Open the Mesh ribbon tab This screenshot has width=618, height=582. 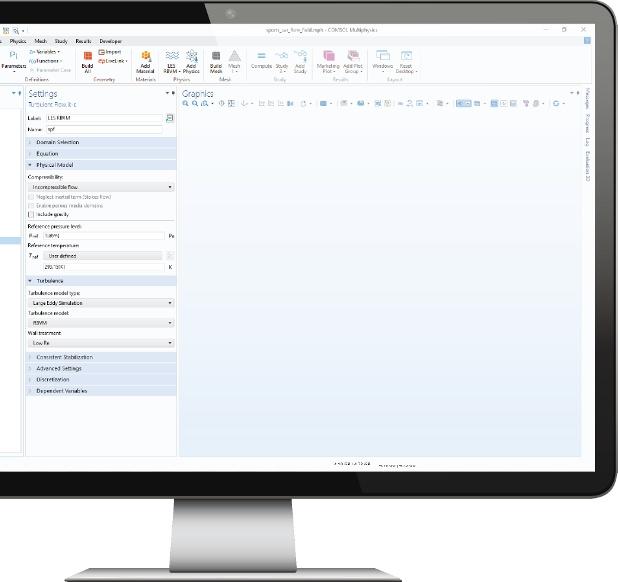click(x=41, y=41)
